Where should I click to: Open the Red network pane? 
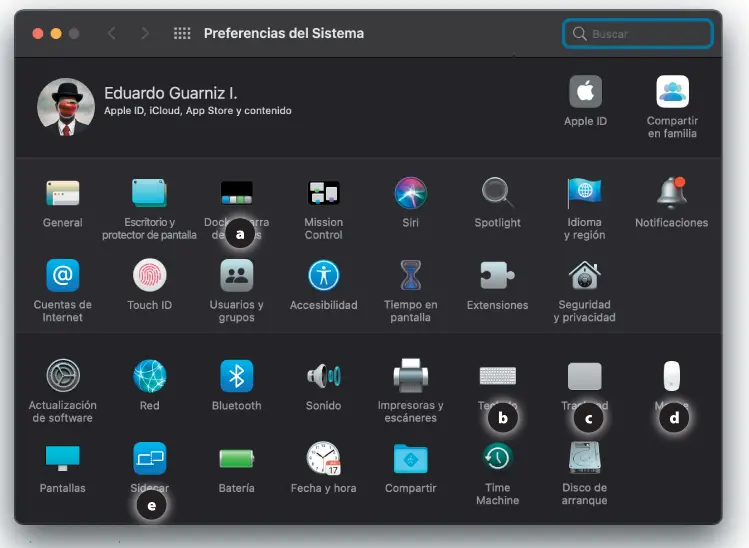pyautogui.click(x=150, y=376)
